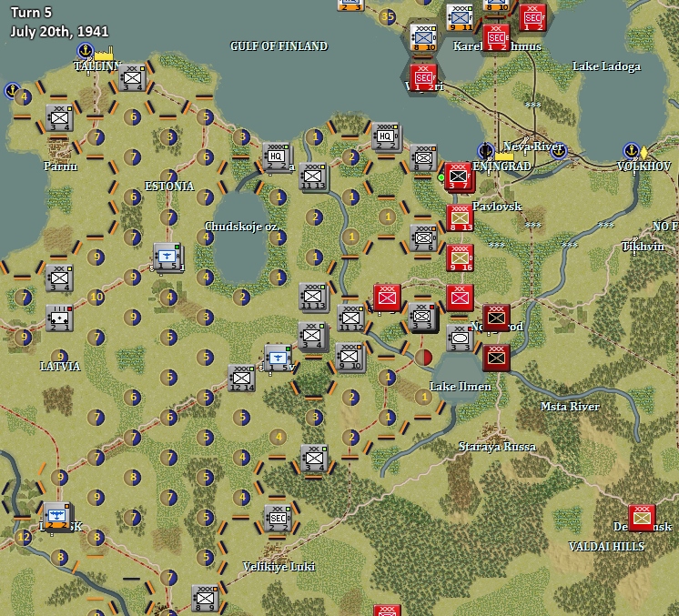Select the Soviet 8-13 unit near Pavlovsk
This screenshot has height=616, width=679.
(460, 217)
